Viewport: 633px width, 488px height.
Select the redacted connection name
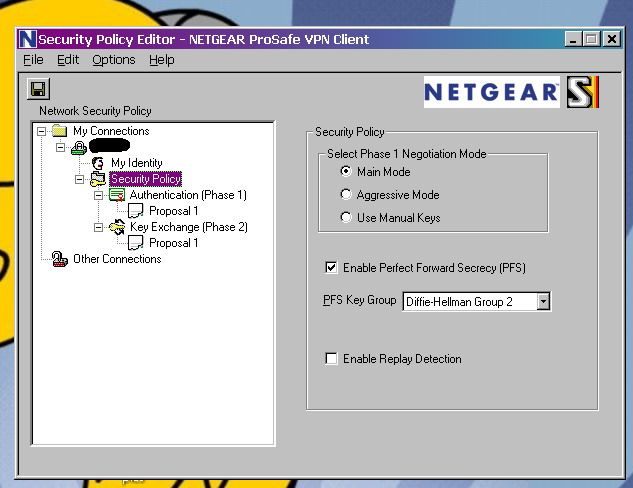tap(109, 145)
